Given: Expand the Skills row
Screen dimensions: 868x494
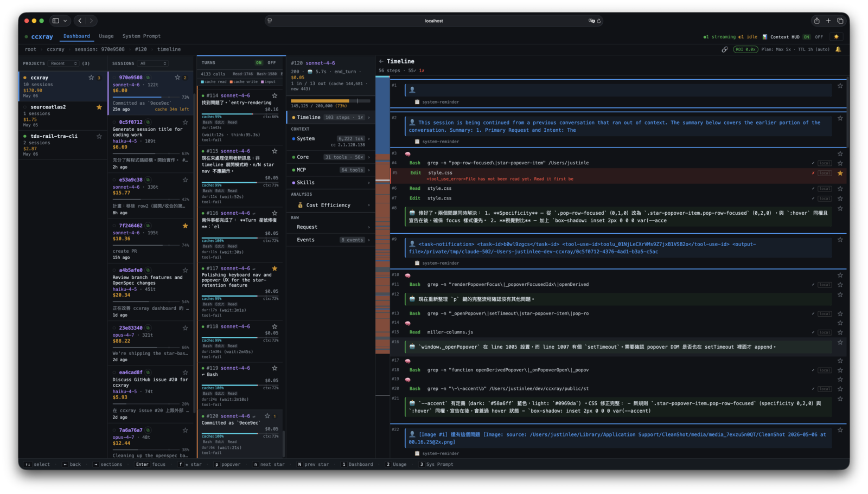Looking at the screenshot, I should (331, 183).
